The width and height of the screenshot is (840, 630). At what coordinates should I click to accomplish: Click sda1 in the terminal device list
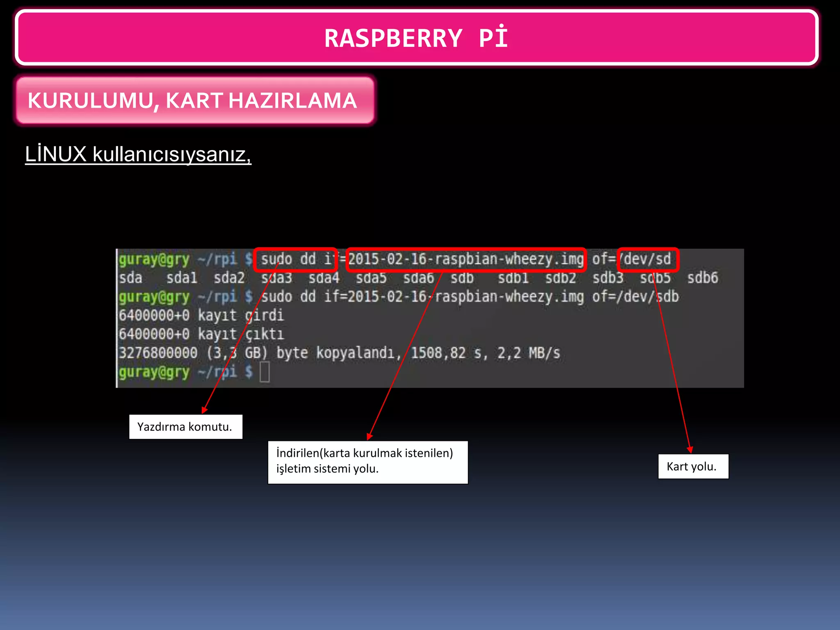pos(182,278)
